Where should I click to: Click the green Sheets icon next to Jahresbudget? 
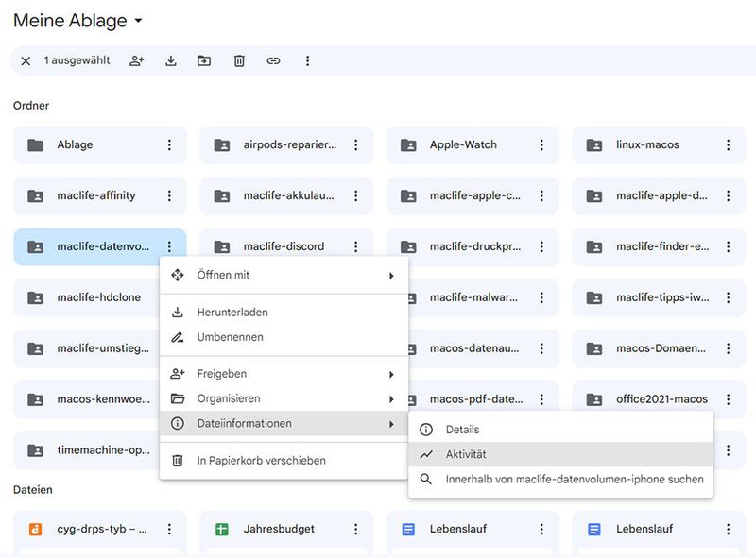tap(222, 528)
